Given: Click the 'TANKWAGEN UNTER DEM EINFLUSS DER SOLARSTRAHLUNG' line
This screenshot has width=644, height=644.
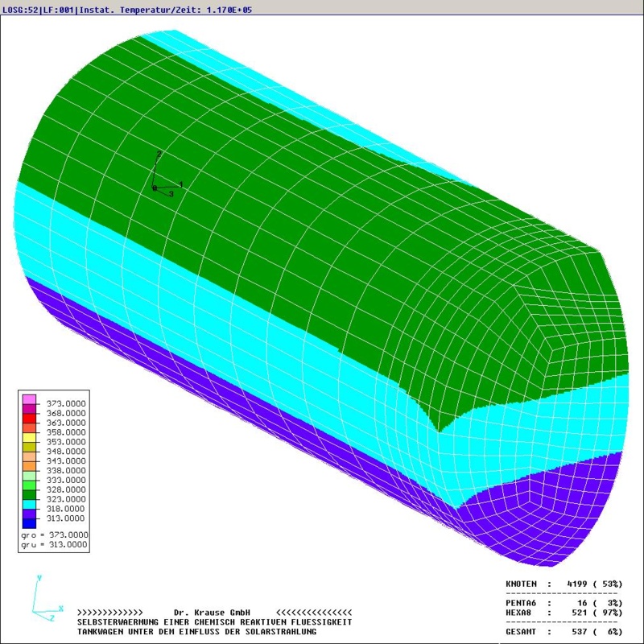Looking at the screenshot, I should coord(196,631).
